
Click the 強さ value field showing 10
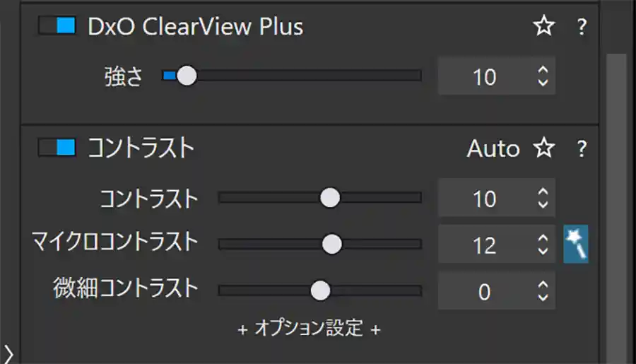(485, 76)
